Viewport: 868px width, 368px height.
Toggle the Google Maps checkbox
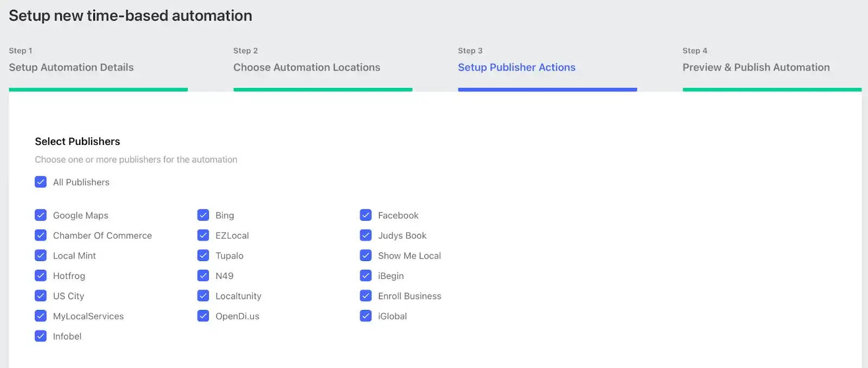[x=41, y=215]
